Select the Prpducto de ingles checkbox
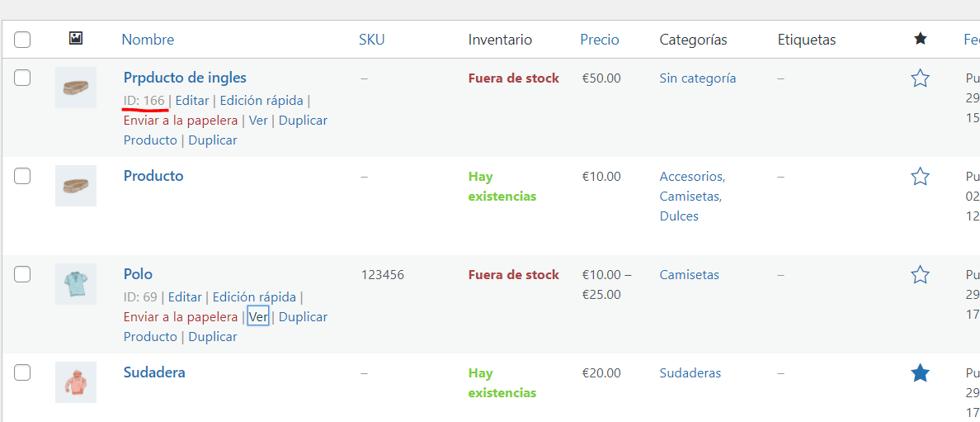The height and width of the screenshot is (422, 980). (x=22, y=78)
